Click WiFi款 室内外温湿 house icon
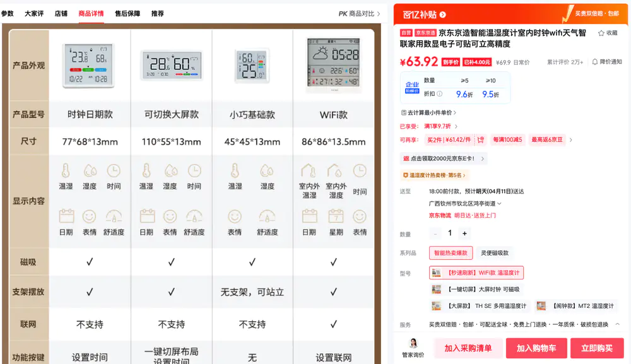 (309, 170)
